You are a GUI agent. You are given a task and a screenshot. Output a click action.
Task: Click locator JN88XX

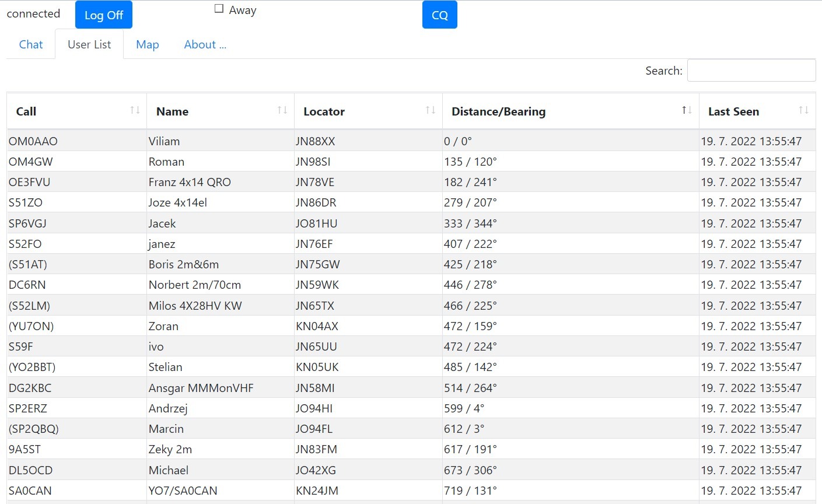coord(316,141)
